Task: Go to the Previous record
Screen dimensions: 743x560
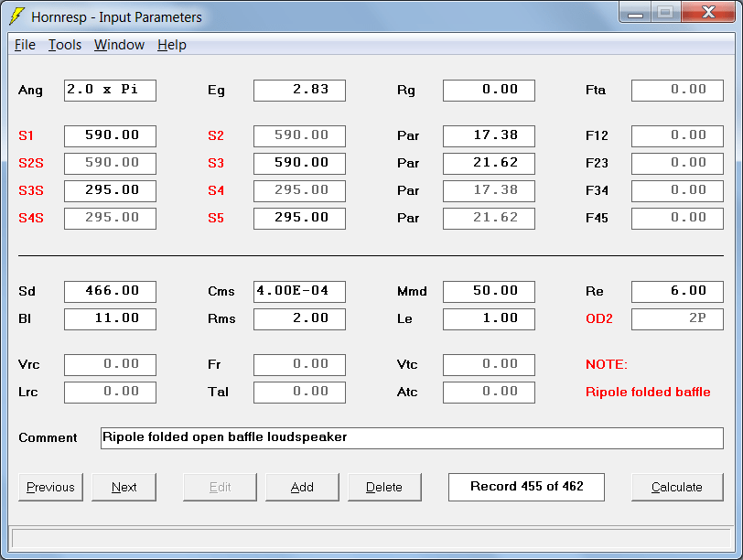Action: 50,487
